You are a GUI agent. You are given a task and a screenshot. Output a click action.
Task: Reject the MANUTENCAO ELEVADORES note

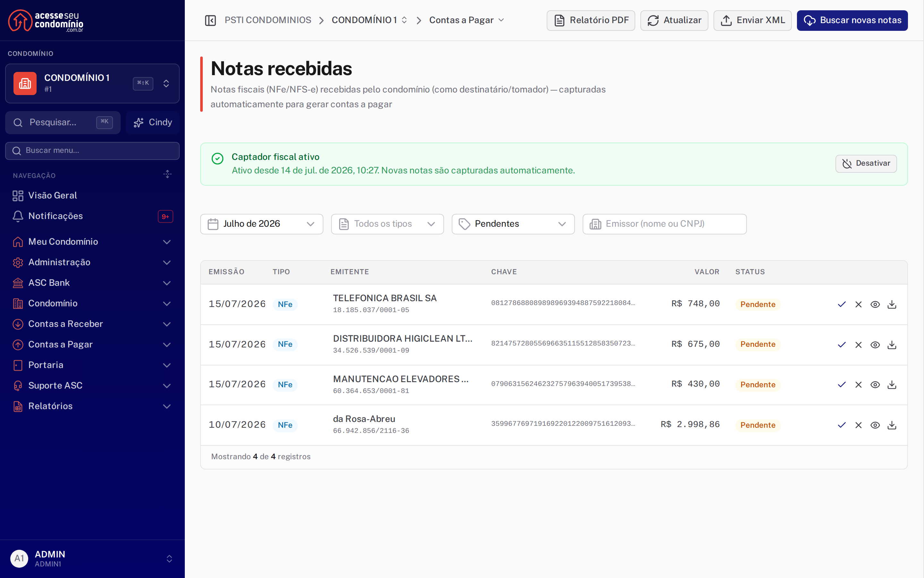point(858,385)
